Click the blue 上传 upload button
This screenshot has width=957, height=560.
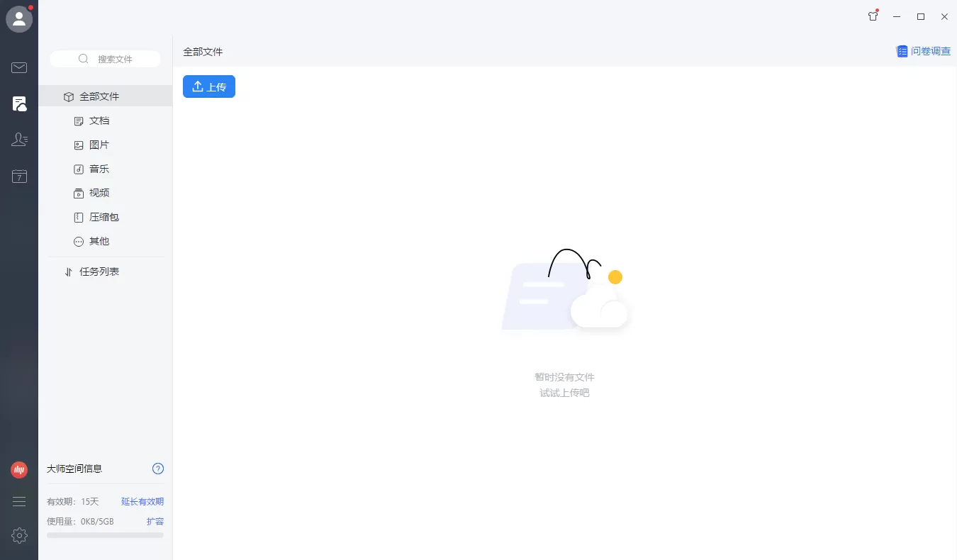click(209, 86)
